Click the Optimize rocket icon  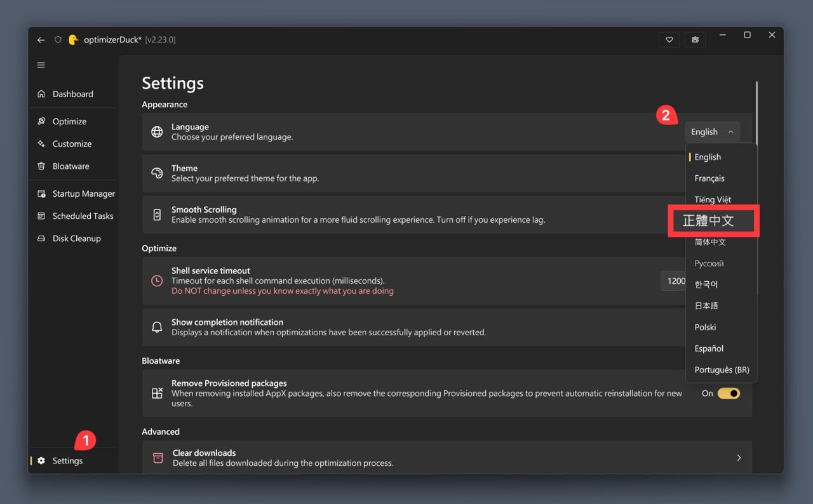[41, 121]
